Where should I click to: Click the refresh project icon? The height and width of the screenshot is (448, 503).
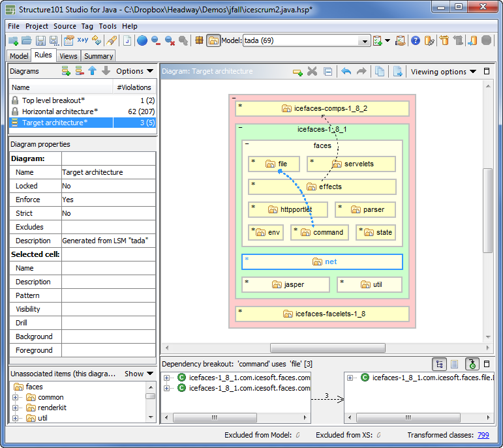point(97,40)
